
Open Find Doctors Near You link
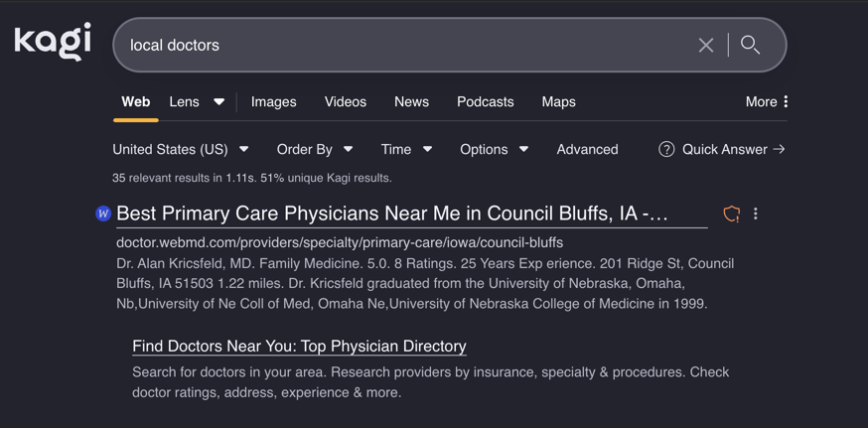[x=299, y=346]
